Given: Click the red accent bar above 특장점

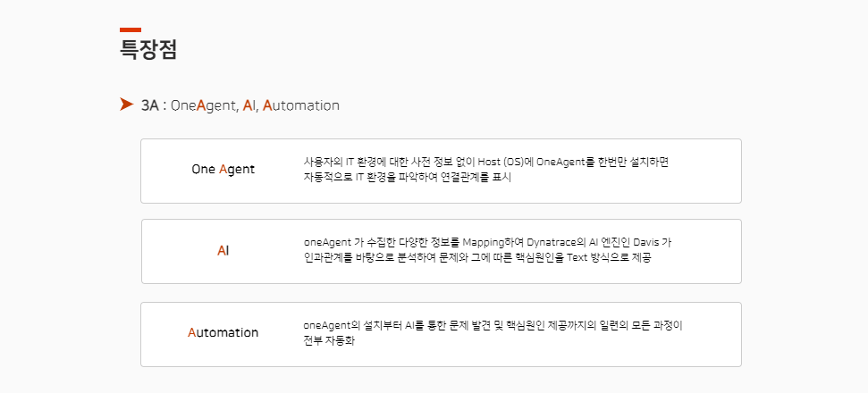Looking at the screenshot, I should 130,29.
